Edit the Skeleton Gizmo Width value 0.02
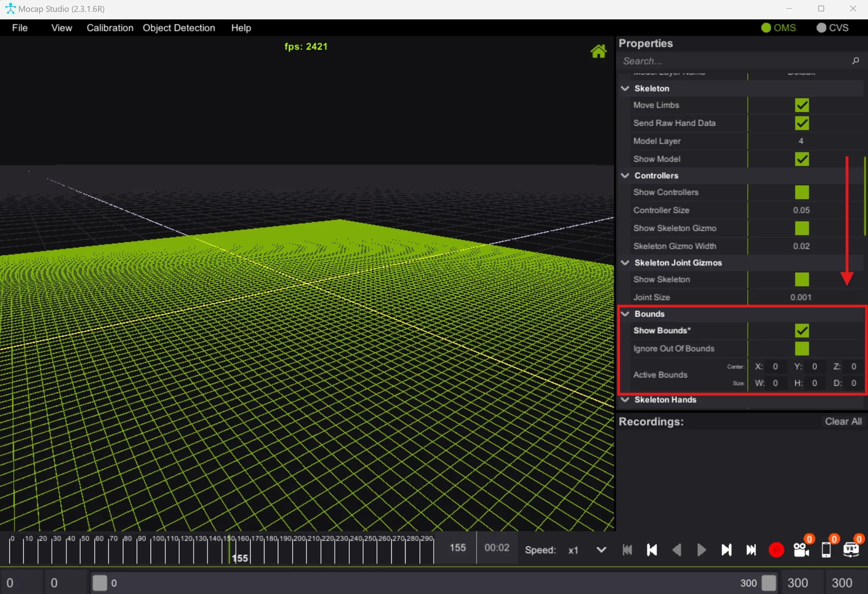The width and height of the screenshot is (868, 594). coord(801,246)
